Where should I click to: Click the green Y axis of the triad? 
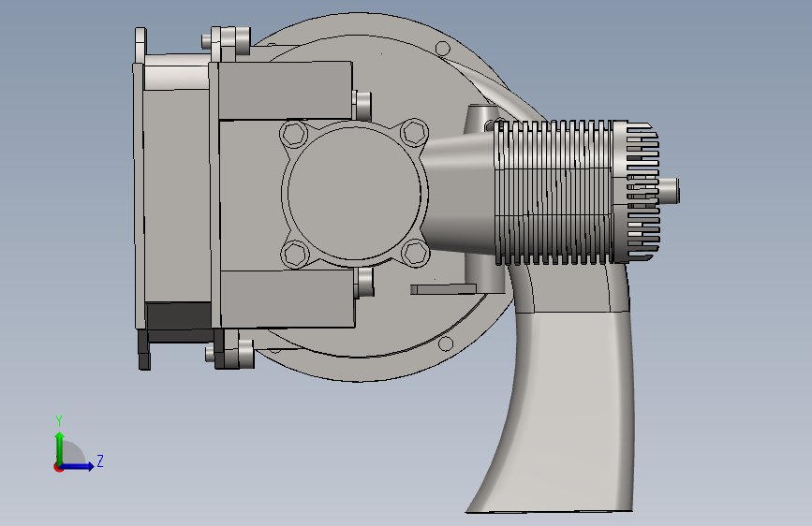click(60, 448)
